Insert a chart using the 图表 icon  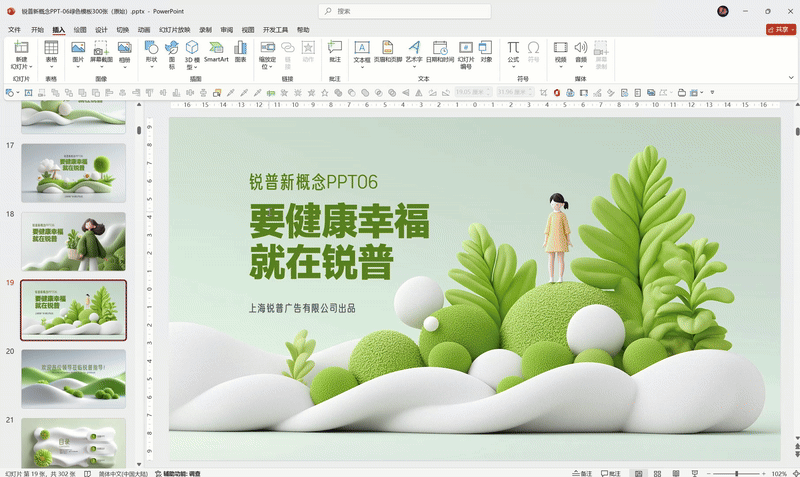[x=240, y=48]
